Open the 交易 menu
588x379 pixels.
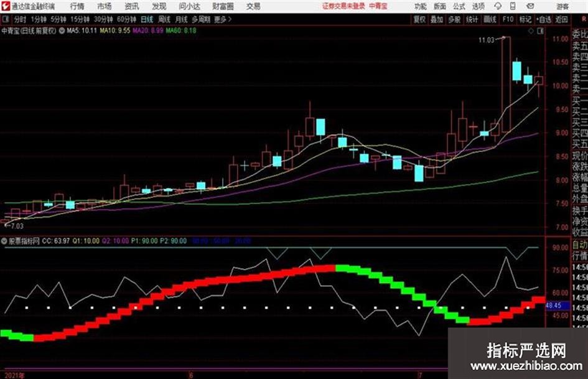[253, 6]
